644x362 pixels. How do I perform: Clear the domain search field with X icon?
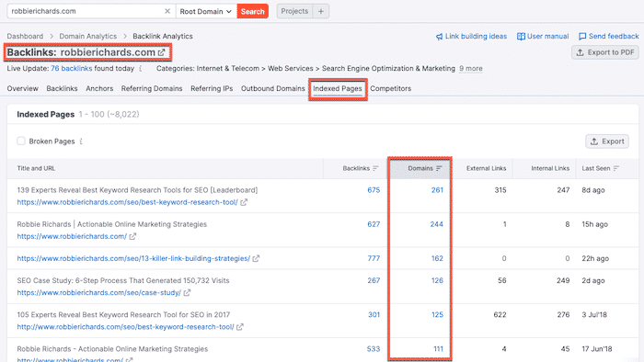(167, 11)
